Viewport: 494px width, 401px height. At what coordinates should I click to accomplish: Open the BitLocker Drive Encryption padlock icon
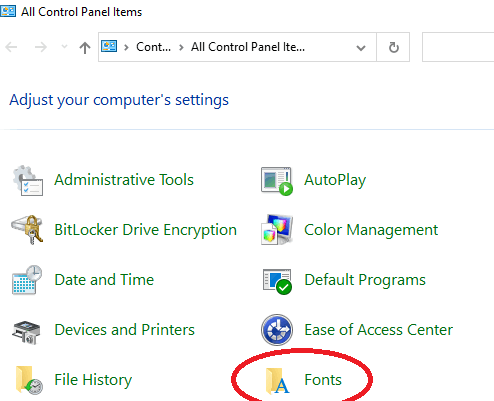tap(27, 230)
